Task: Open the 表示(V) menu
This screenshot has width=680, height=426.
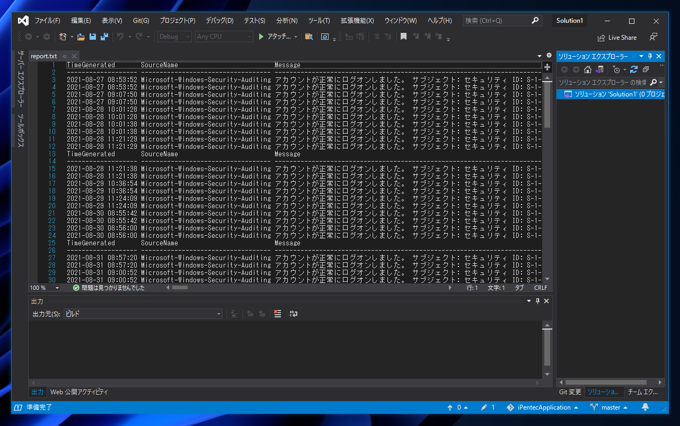Action: click(x=112, y=20)
